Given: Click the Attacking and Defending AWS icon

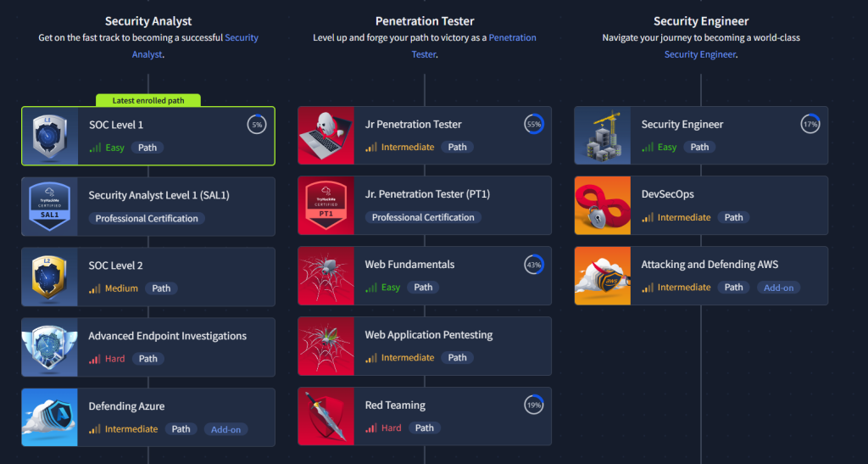Looking at the screenshot, I should [x=602, y=276].
